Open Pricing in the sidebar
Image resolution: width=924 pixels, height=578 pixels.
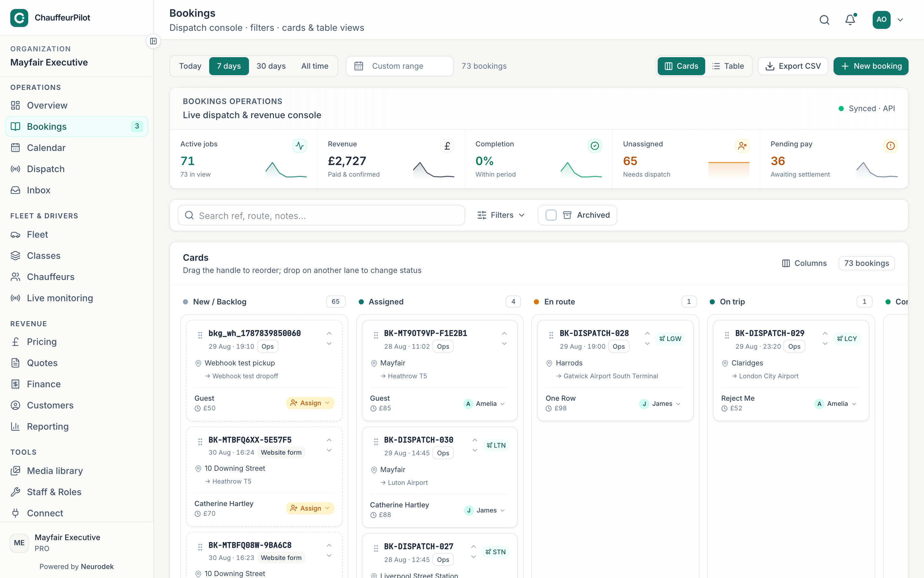click(x=77, y=342)
